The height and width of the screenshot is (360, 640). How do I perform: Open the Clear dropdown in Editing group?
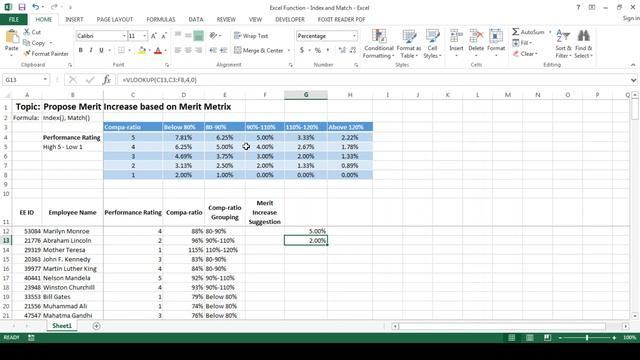(536, 53)
